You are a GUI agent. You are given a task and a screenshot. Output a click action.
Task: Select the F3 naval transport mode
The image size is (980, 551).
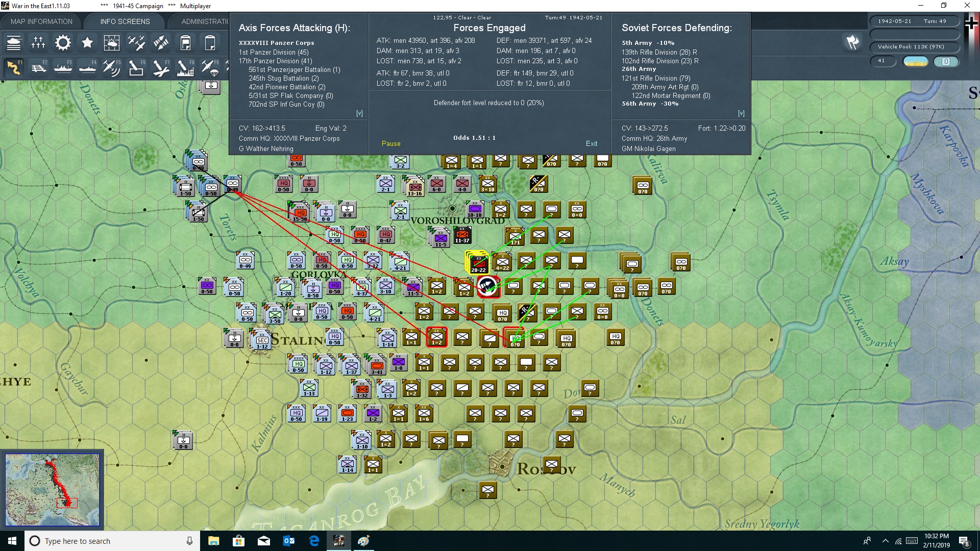(63, 67)
